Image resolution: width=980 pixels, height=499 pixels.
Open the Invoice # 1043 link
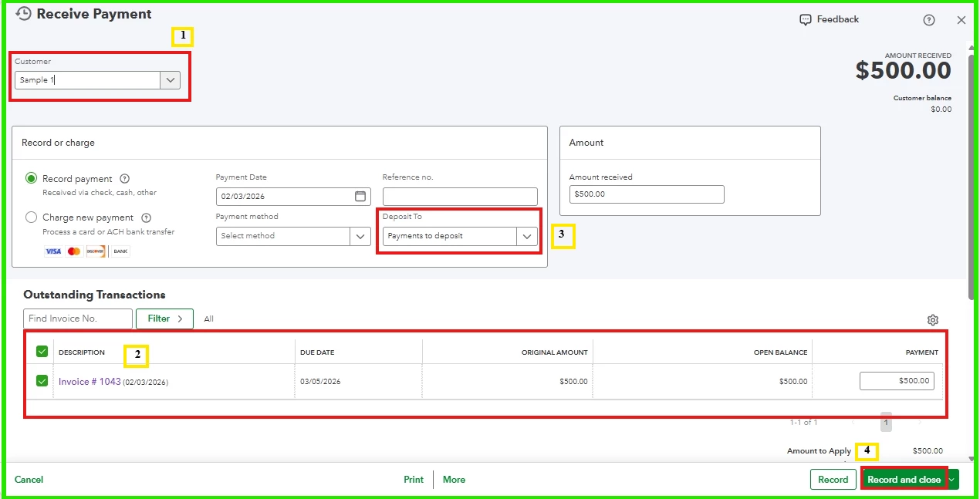(90, 382)
